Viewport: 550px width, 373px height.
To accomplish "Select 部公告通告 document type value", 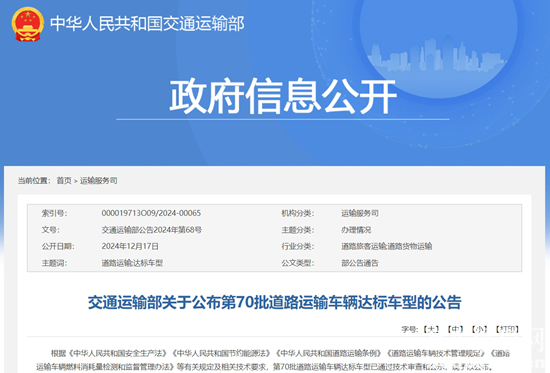I will pos(360,263).
